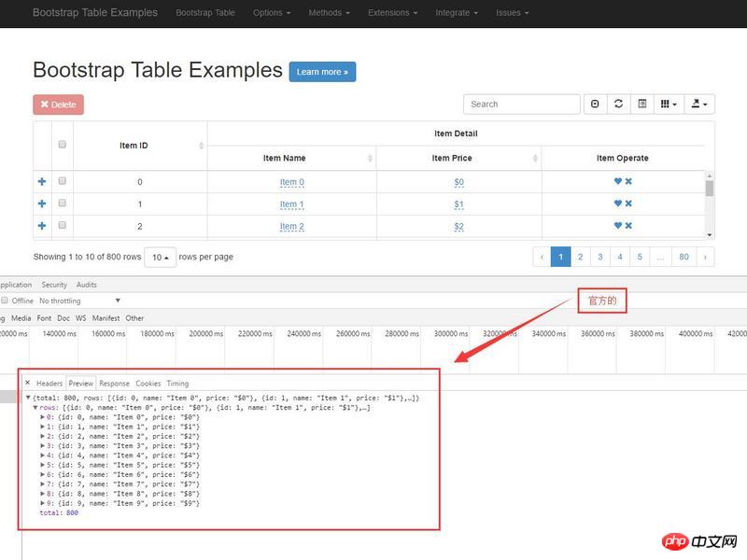Go to page 5 of the table

(x=640, y=258)
